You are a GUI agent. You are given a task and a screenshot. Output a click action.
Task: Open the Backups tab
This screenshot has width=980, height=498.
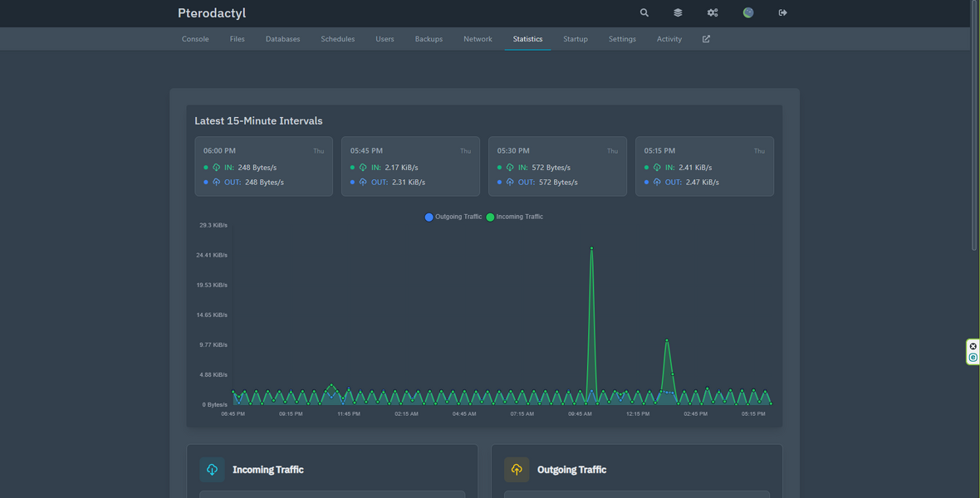(x=429, y=39)
